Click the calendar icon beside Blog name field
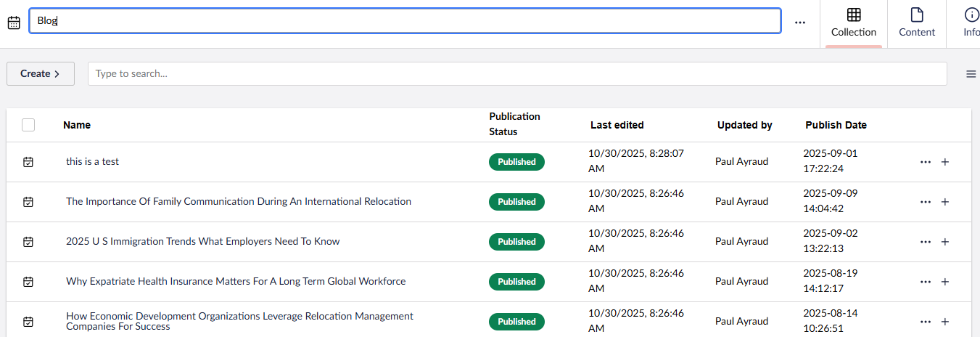Image resolution: width=980 pixels, height=337 pixels. [x=14, y=23]
